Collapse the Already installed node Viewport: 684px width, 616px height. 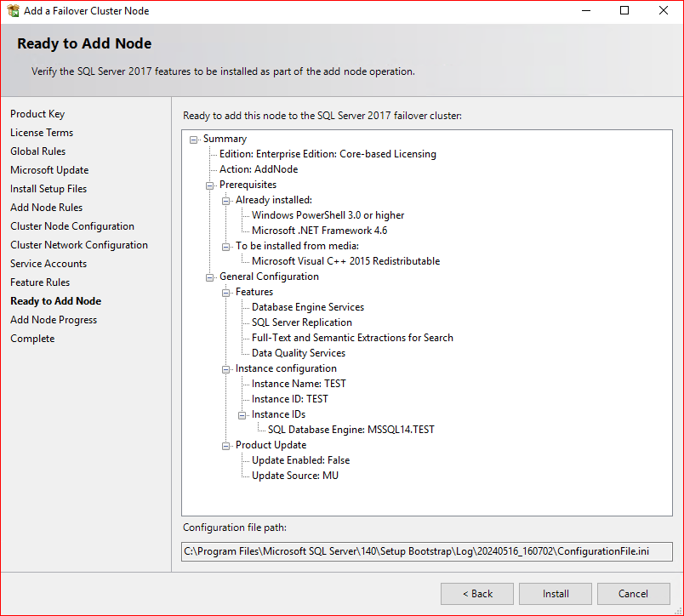pos(225,201)
